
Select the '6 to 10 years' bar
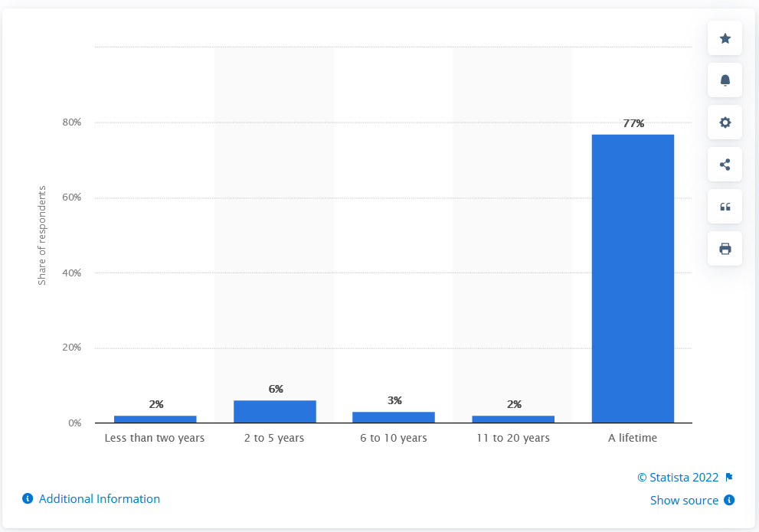pos(394,417)
